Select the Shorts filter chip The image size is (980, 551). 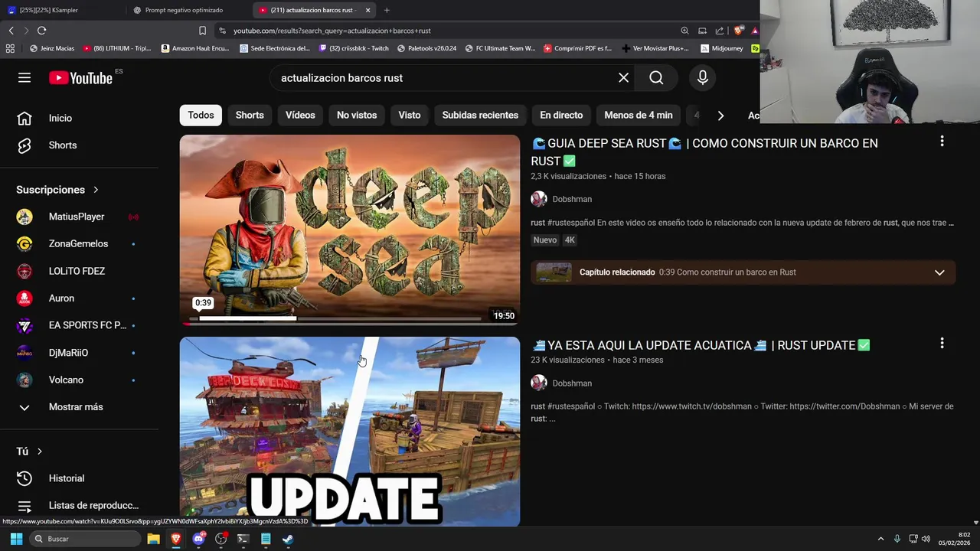click(x=250, y=115)
